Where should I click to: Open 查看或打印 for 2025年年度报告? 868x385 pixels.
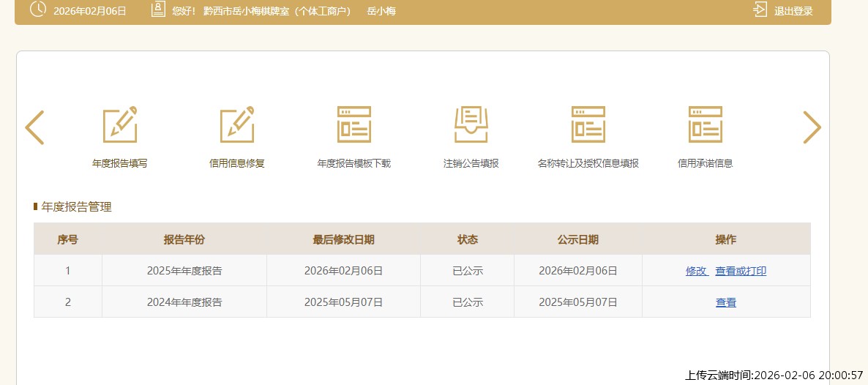(741, 271)
